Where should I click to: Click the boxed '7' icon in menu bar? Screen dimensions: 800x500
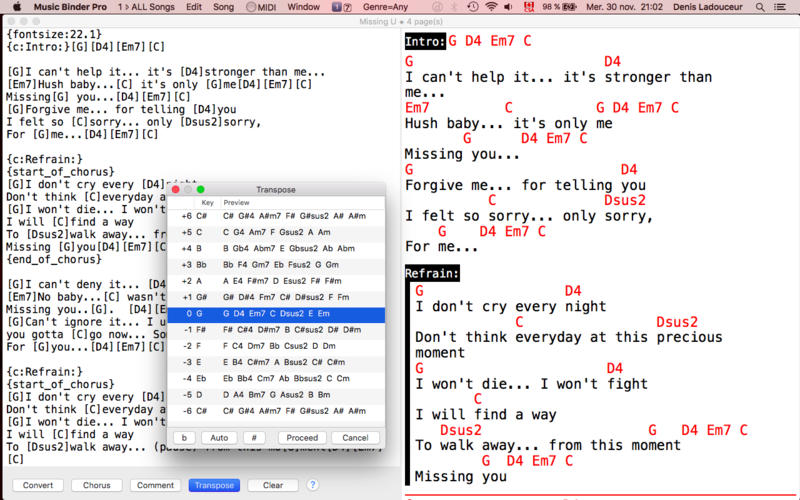click(347, 7)
